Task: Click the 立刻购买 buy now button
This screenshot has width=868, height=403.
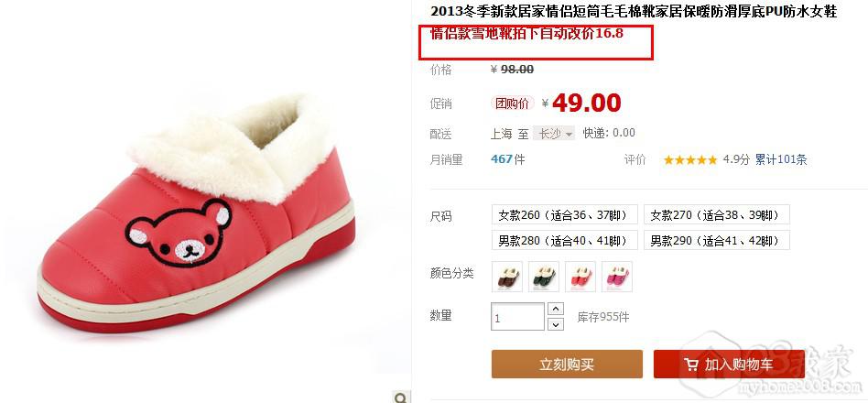Action: pos(567,365)
